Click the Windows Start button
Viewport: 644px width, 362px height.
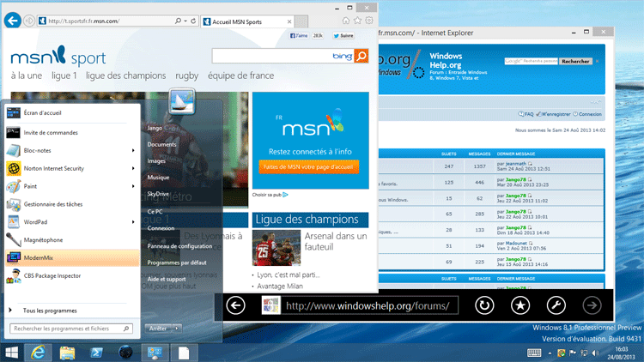12,353
